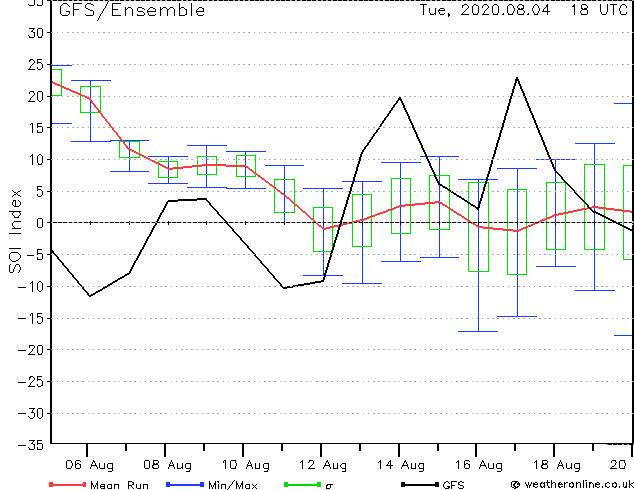Click the GFS peak at 14 Aug
The image size is (634, 490).
[x=400, y=97]
